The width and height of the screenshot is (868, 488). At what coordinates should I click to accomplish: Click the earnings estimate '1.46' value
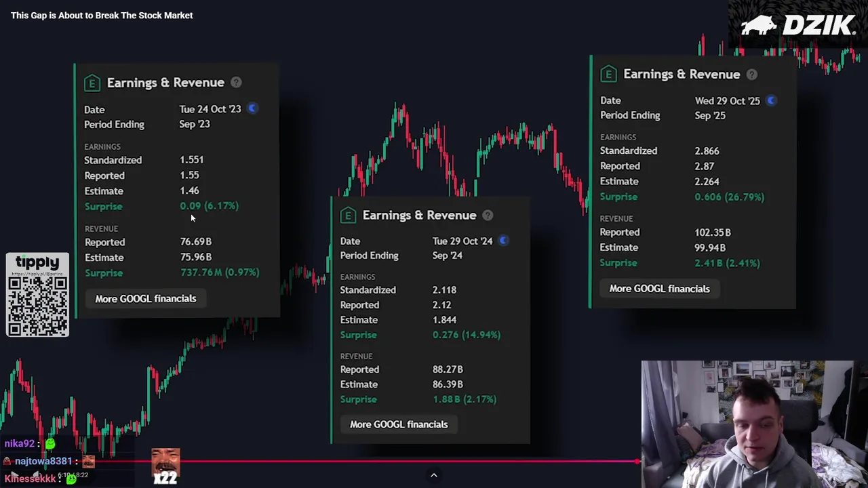[x=189, y=191]
